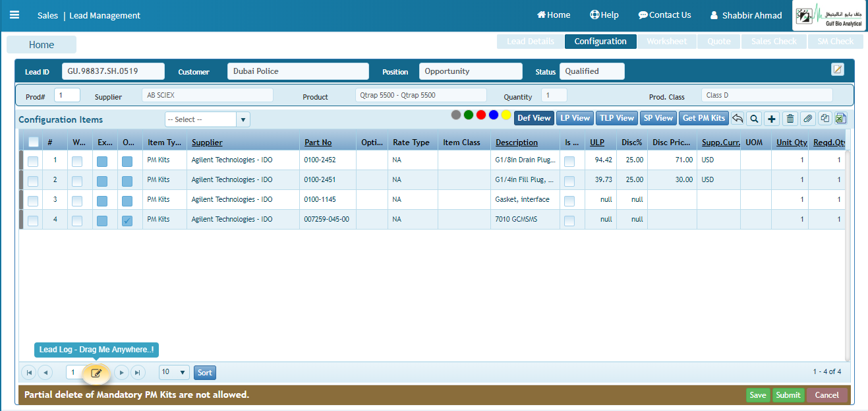The image size is (868, 411).
Task: Select row 2 checkbox
Action: click(33, 181)
